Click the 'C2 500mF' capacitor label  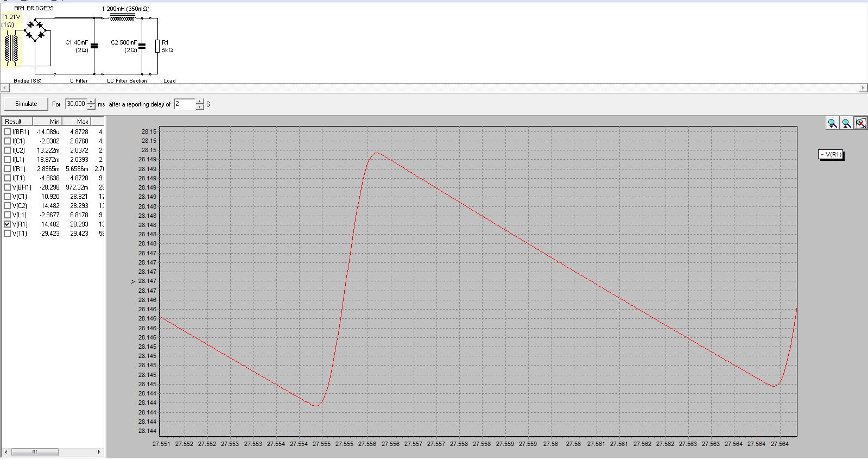coord(124,42)
